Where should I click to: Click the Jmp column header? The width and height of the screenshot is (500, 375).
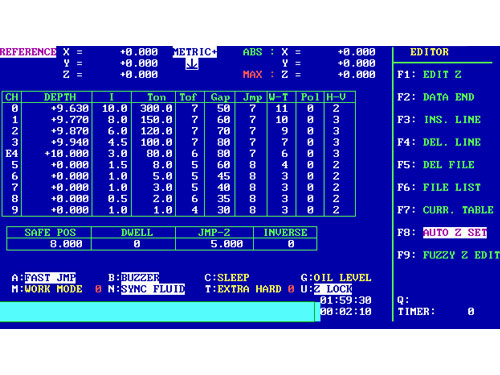coord(252,97)
